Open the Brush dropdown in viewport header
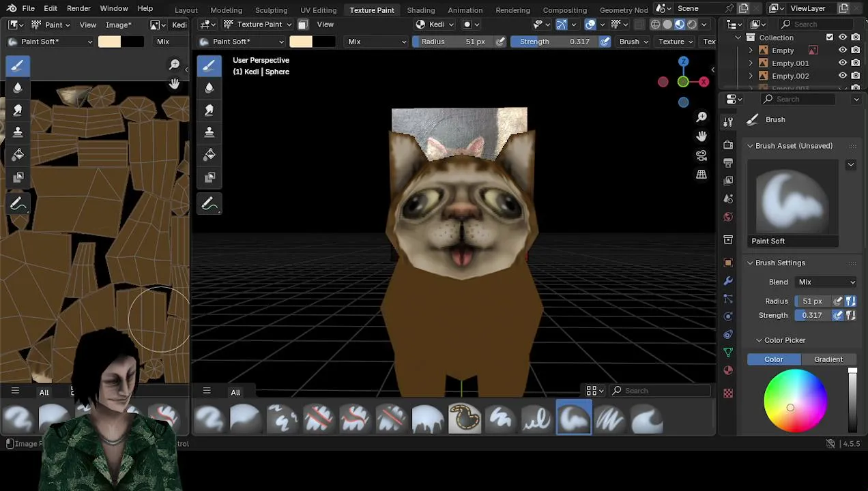Screen dimensions: 868x491 (x=634, y=42)
